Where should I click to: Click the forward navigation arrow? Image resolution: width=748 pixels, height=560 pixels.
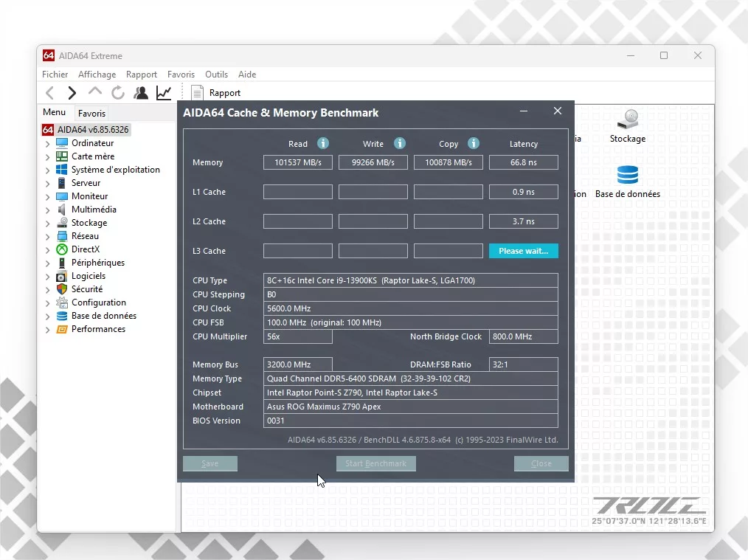click(x=72, y=93)
